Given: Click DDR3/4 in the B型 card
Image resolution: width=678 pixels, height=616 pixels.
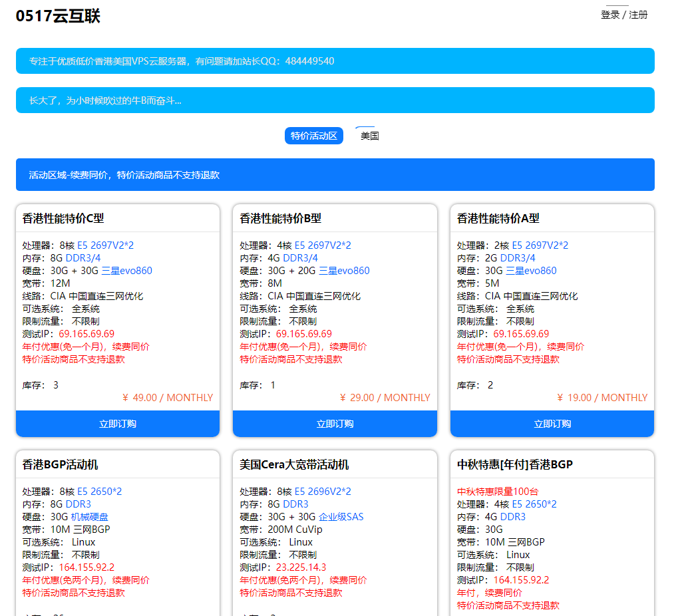Looking at the screenshot, I should (301, 258).
